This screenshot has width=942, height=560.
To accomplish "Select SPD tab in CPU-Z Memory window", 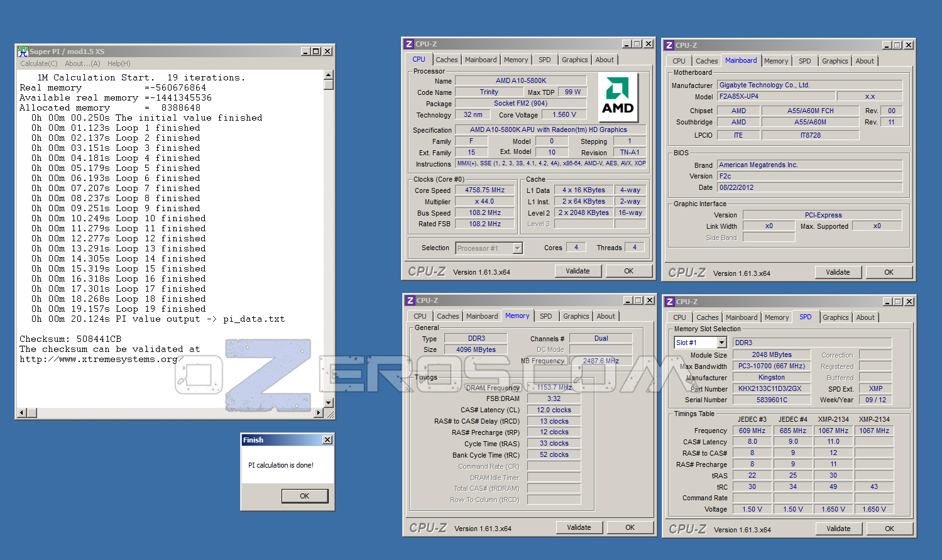I will point(546,316).
